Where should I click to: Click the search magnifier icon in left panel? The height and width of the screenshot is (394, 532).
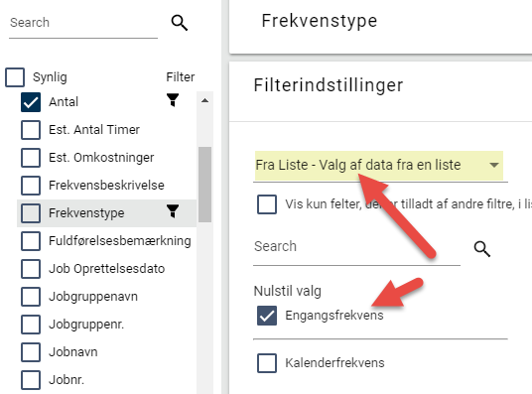179,23
